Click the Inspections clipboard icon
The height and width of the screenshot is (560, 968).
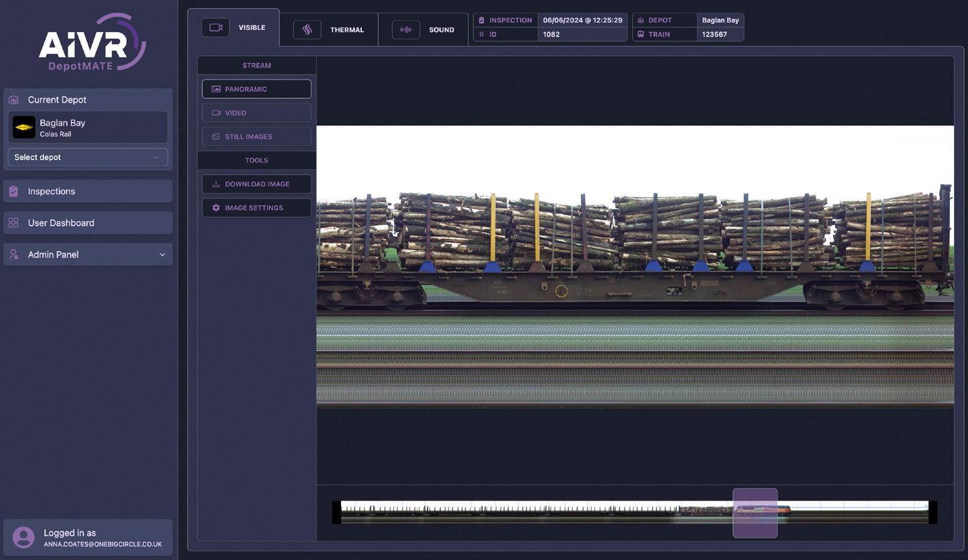click(x=13, y=192)
